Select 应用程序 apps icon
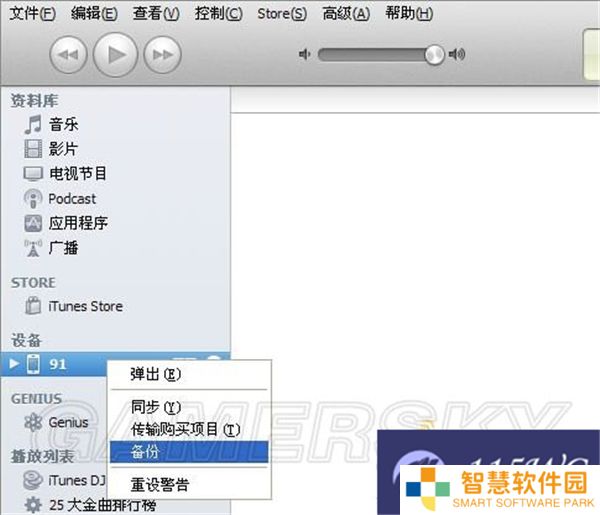The image size is (600, 515). click(x=33, y=223)
